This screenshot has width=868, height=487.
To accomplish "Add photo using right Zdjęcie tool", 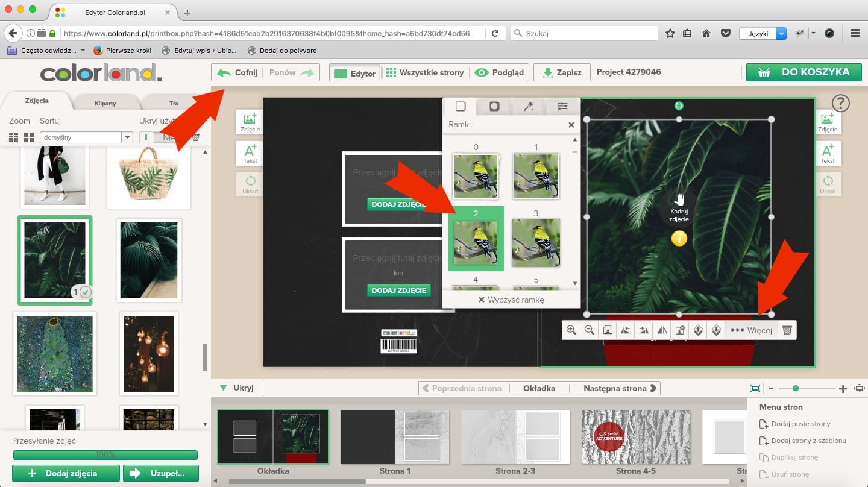I will click(828, 122).
